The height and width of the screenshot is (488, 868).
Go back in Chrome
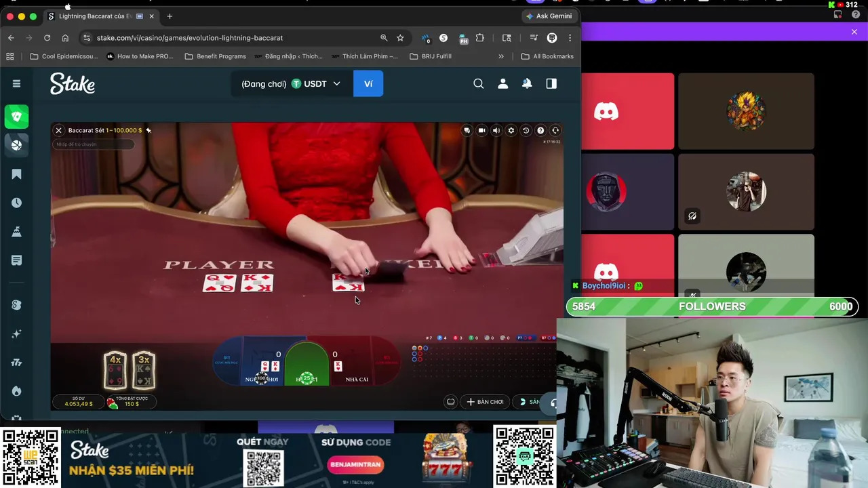(x=11, y=38)
